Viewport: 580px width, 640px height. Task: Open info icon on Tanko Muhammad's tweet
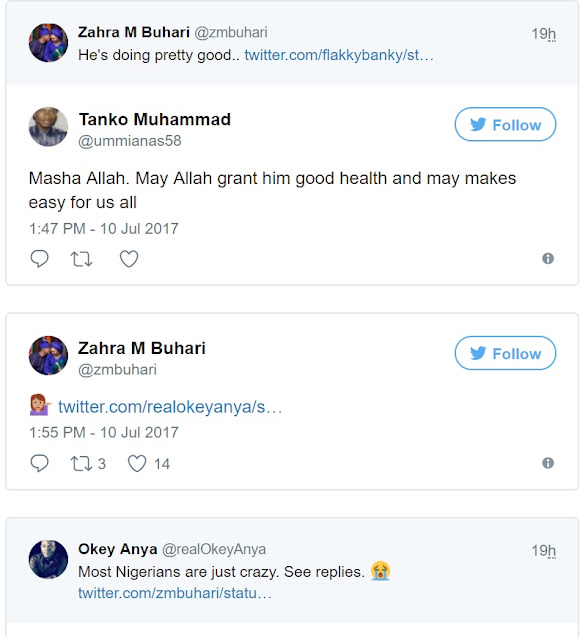click(548, 258)
